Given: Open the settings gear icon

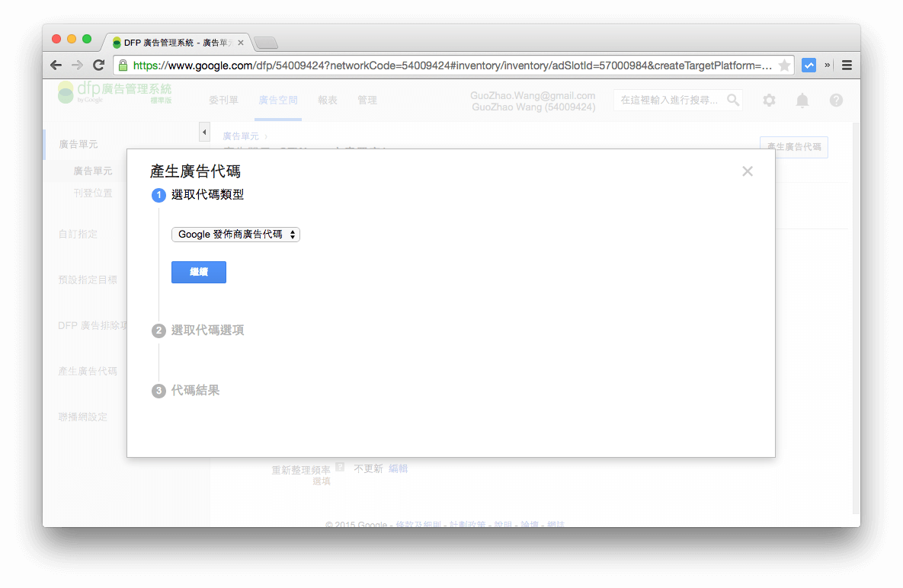Looking at the screenshot, I should (769, 100).
